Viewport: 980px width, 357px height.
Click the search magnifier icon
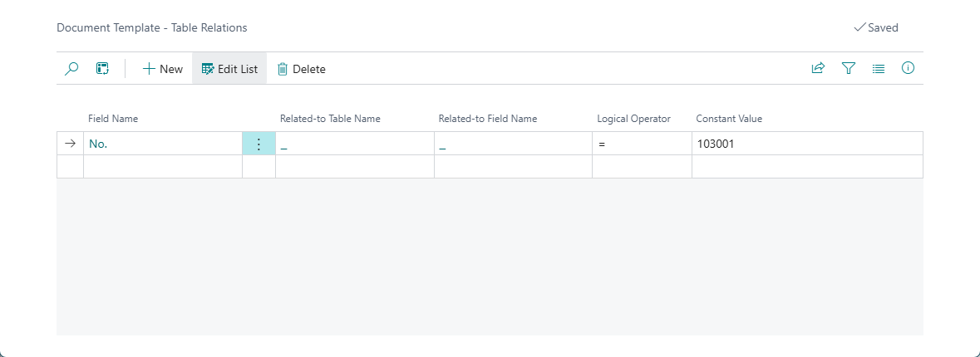[x=71, y=69]
